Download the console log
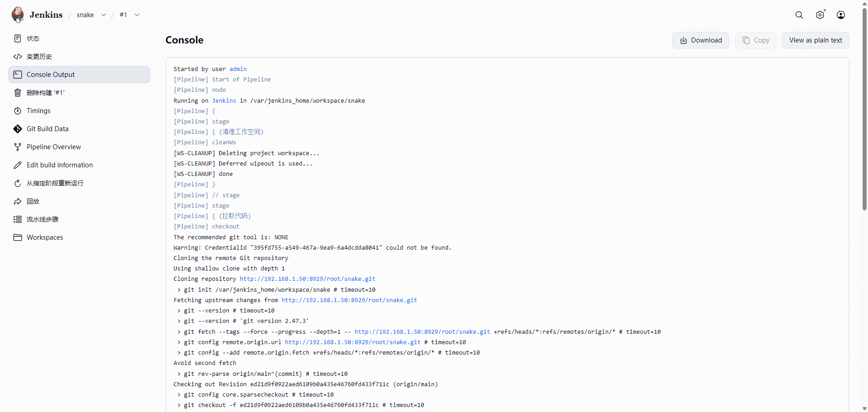 (x=701, y=40)
